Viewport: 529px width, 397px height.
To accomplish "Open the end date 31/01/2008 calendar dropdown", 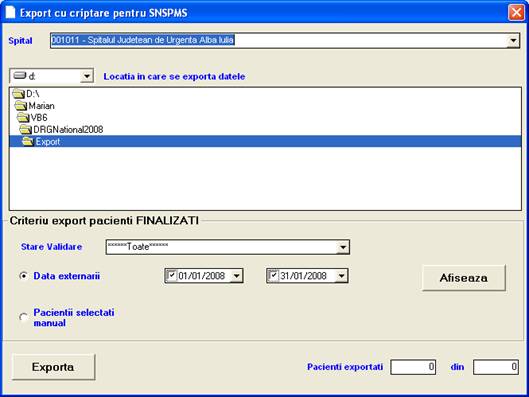I will click(341, 276).
